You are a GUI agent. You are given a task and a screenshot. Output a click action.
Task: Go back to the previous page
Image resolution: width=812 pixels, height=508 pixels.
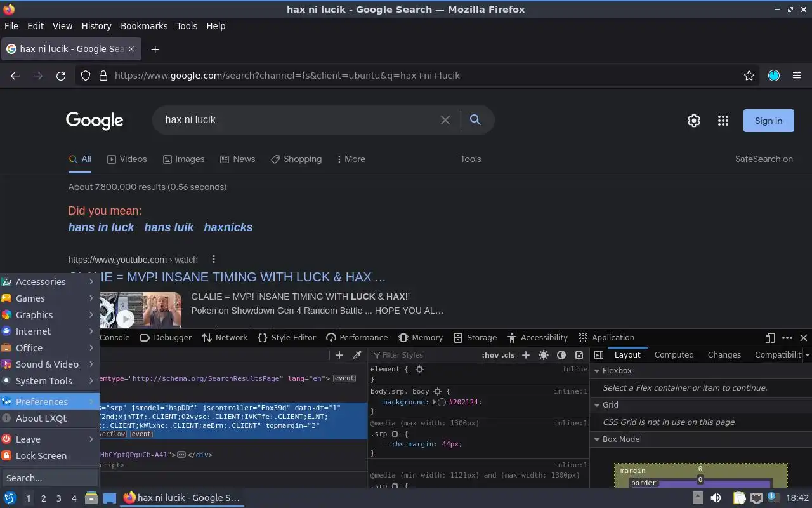[15, 76]
